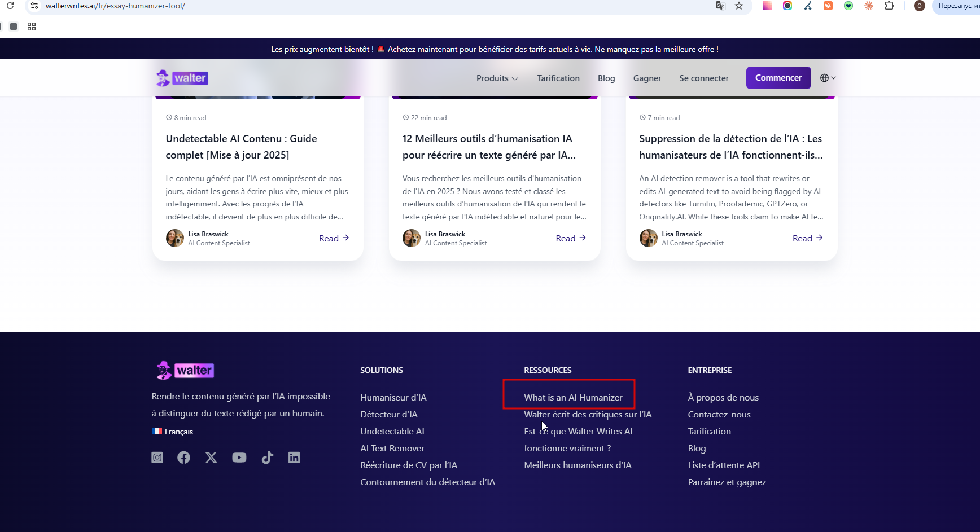Bookmark this page with the star icon
The height and width of the screenshot is (532, 980).
tap(739, 6)
